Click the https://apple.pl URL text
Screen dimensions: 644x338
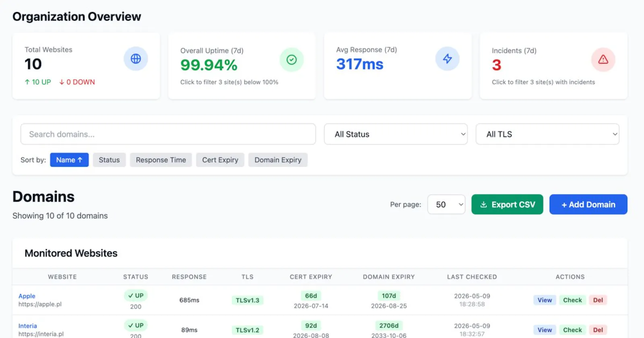point(40,304)
